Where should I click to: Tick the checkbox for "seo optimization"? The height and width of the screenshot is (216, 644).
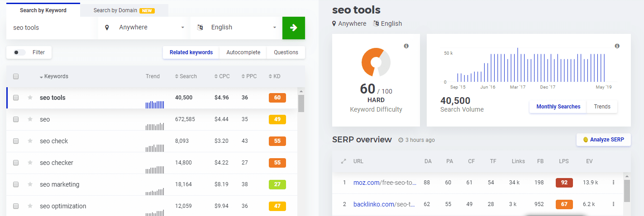pos(16,206)
